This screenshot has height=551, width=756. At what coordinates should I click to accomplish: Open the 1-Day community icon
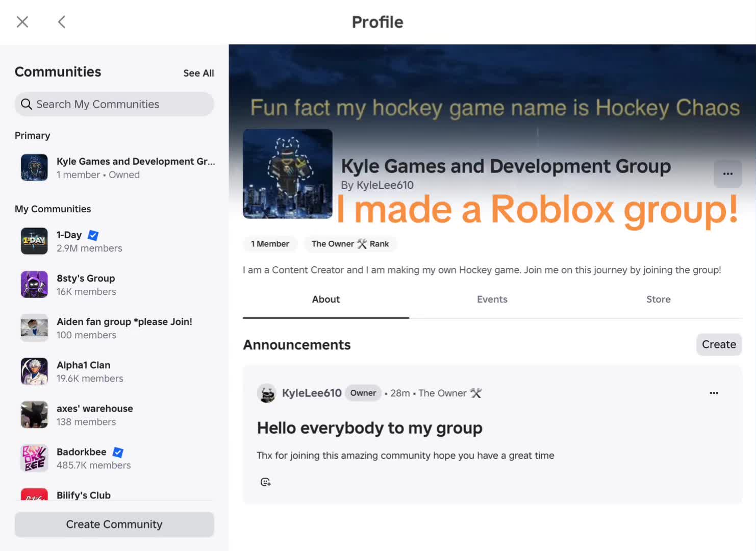(x=34, y=241)
